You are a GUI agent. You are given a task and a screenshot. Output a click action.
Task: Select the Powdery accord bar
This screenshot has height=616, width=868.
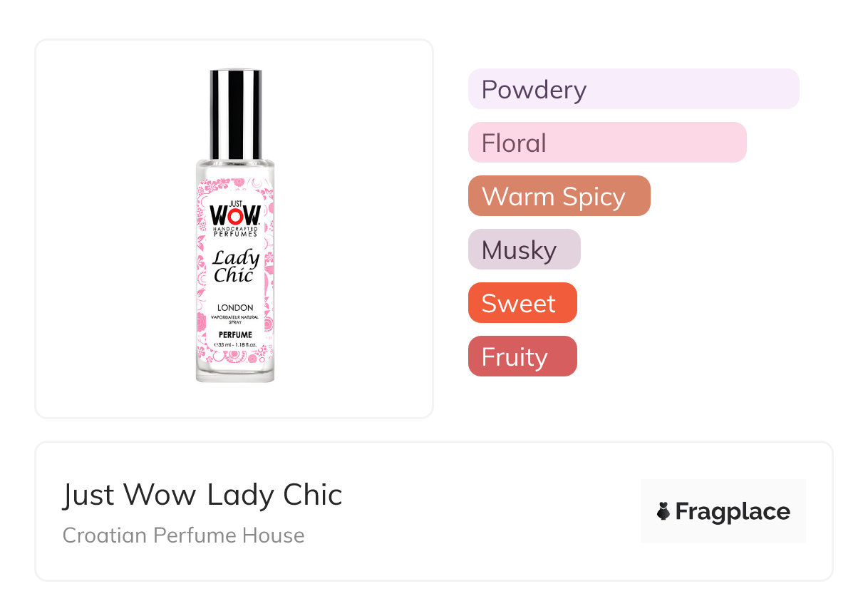(634, 89)
